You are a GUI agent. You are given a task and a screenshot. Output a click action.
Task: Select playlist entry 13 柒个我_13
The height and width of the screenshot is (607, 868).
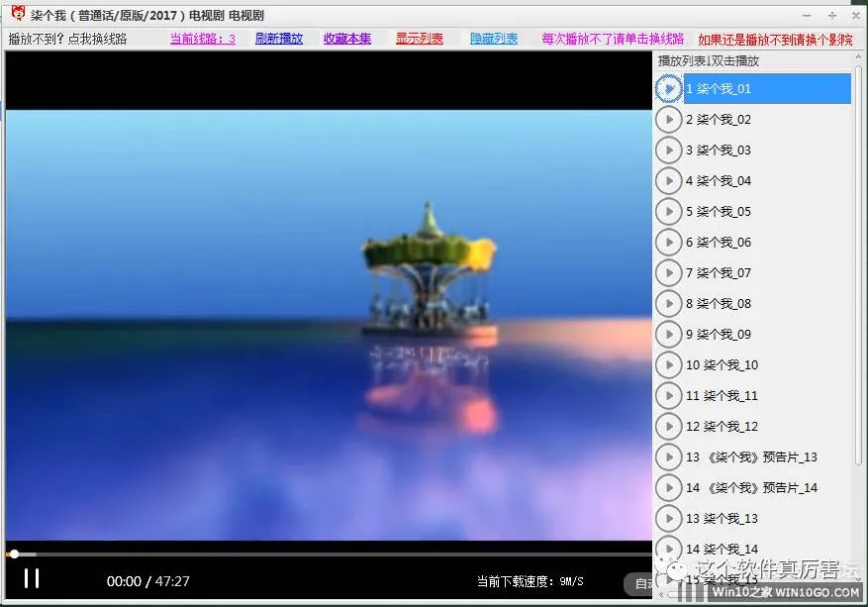pos(722,519)
